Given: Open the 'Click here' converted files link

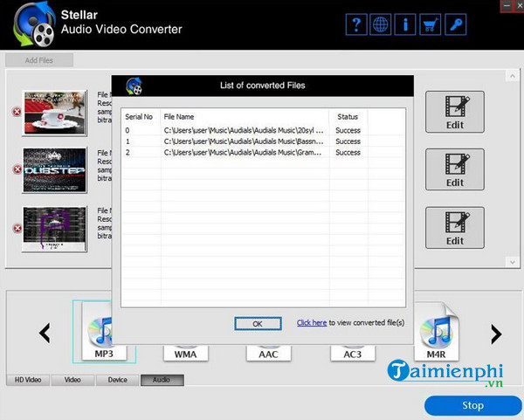Looking at the screenshot, I should [x=312, y=323].
